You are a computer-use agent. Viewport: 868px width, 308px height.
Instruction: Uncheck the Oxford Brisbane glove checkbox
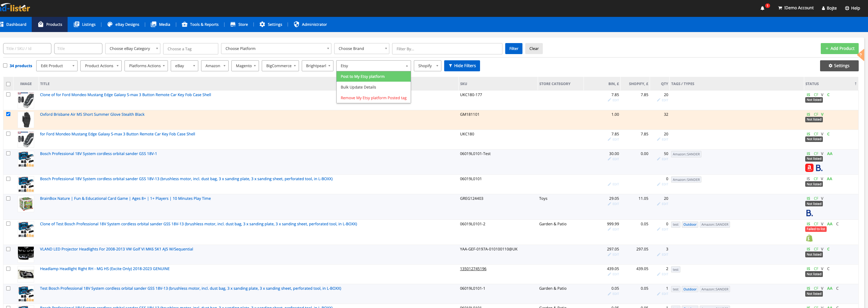tap(8, 114)
